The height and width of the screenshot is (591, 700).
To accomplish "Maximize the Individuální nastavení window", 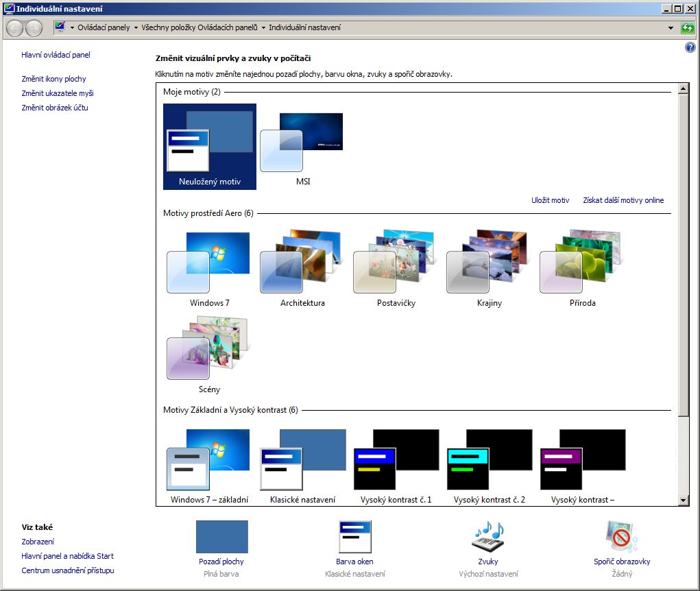I will (x=677, y=8).
